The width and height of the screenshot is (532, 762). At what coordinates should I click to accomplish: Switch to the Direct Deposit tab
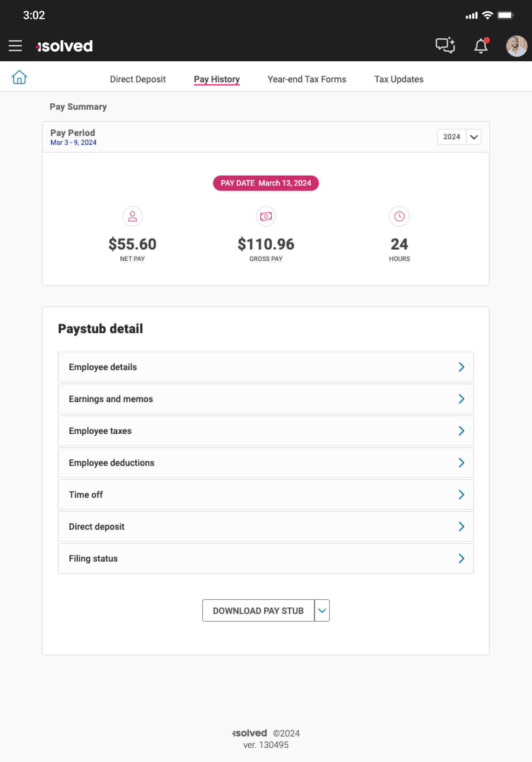[x=138, y=79]
